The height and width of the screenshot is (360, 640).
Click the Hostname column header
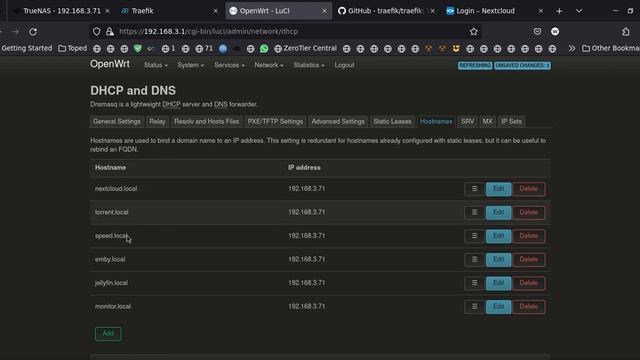[110, 168]
